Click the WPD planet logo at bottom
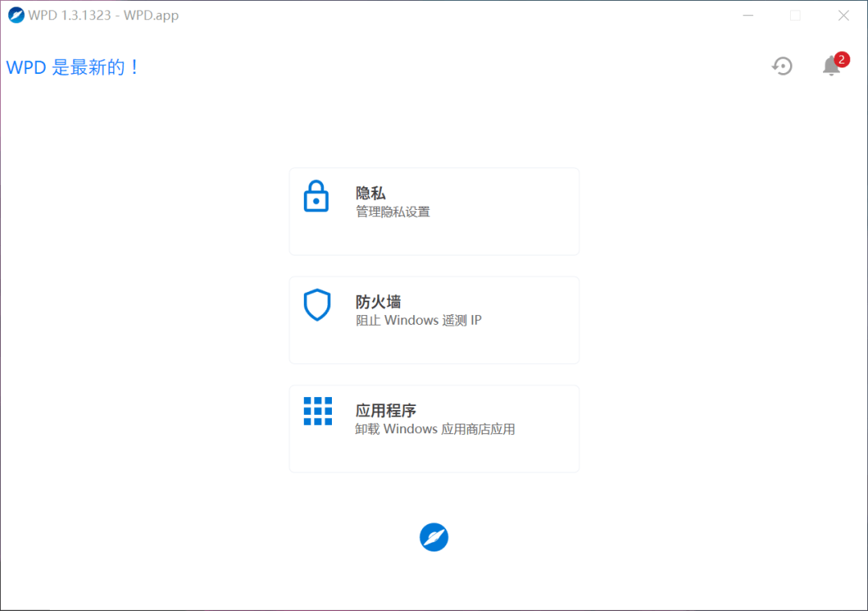The image size is (868, 611). pos(434,537)
